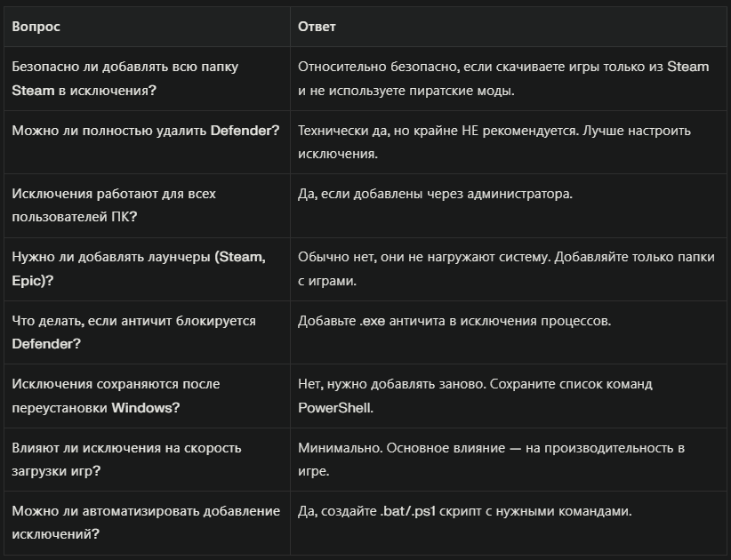This screenshot has height=560, width=731.
Task: Click the "Вопрос" column header
Action: (x=36, y=27)
